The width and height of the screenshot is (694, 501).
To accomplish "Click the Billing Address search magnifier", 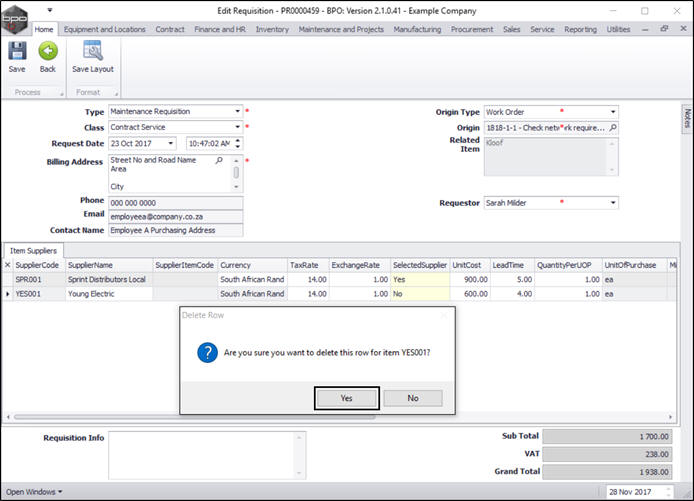I will click(x=219, y=160).
